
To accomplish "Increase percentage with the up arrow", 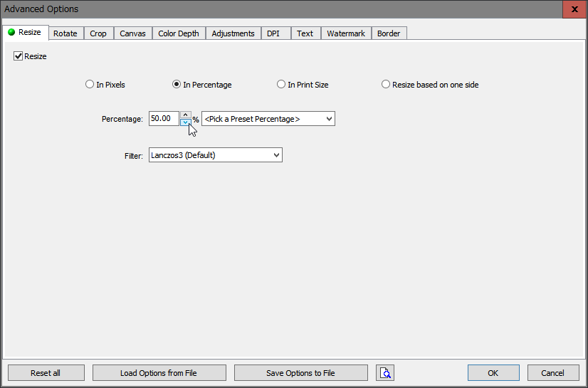I will tap(185, 115).
